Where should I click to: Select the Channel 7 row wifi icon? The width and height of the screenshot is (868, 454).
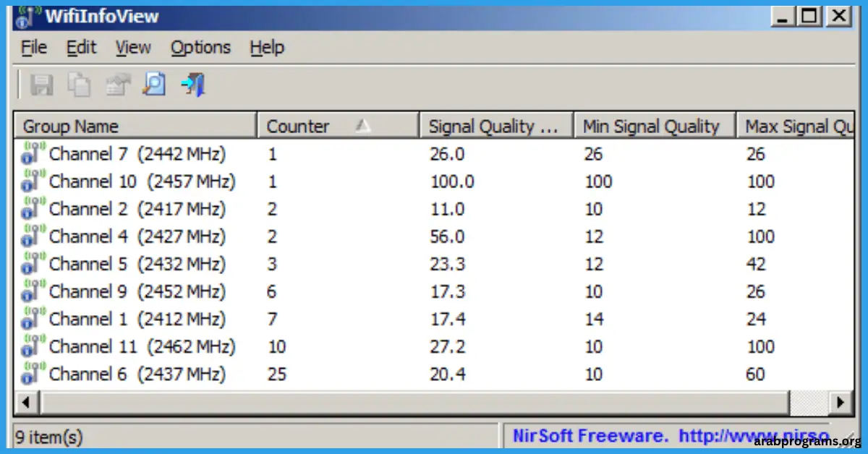[x=33, y=155]
